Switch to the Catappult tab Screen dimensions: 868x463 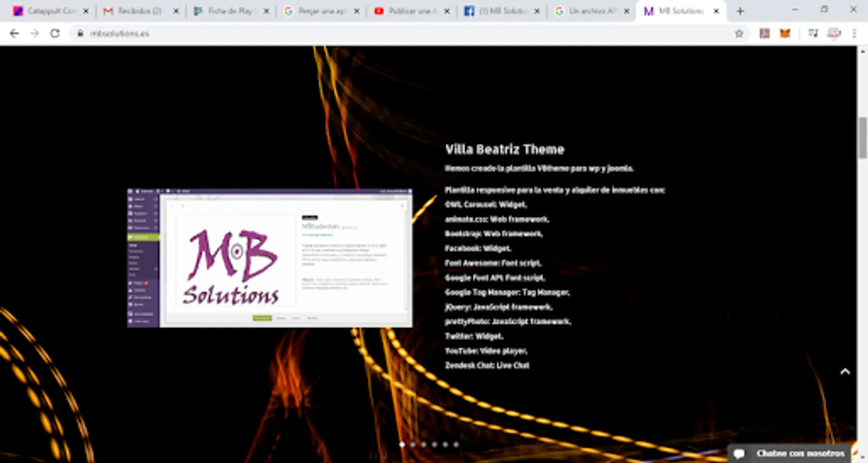click(x=50, y=11)
